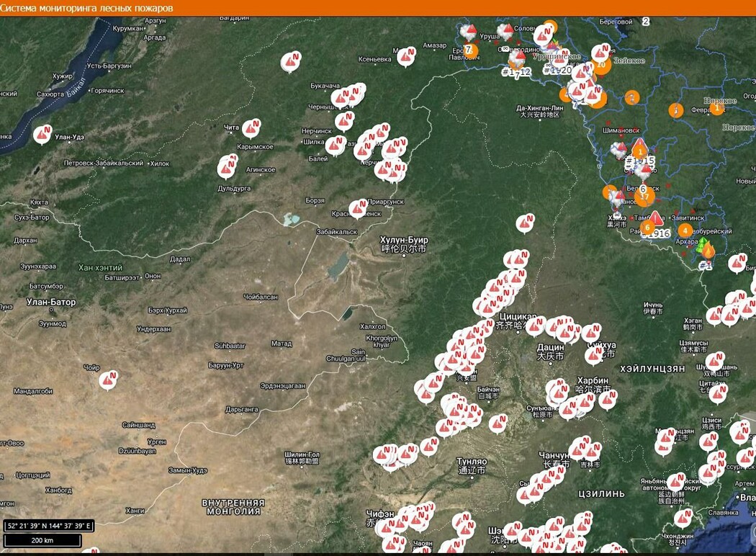Click the cursor coordinates readout
The width and height of the screenshot is (756, 556).
click(49, 526)
